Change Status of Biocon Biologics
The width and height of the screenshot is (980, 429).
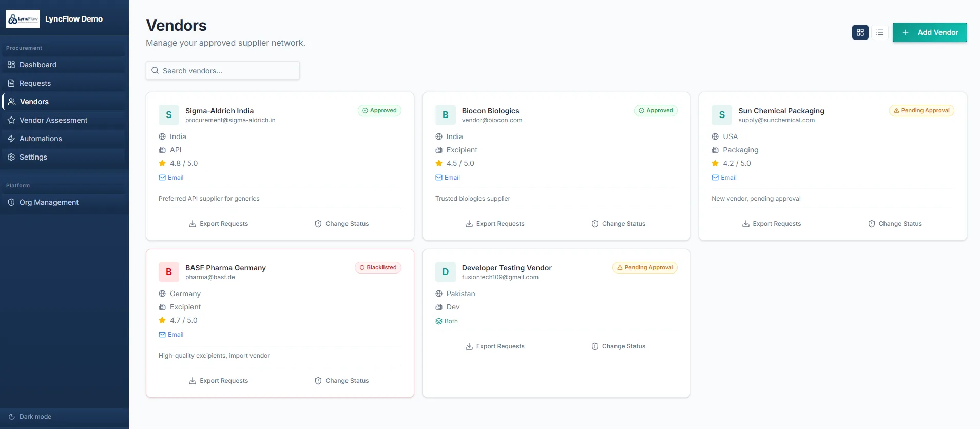[x=619, y=224]
